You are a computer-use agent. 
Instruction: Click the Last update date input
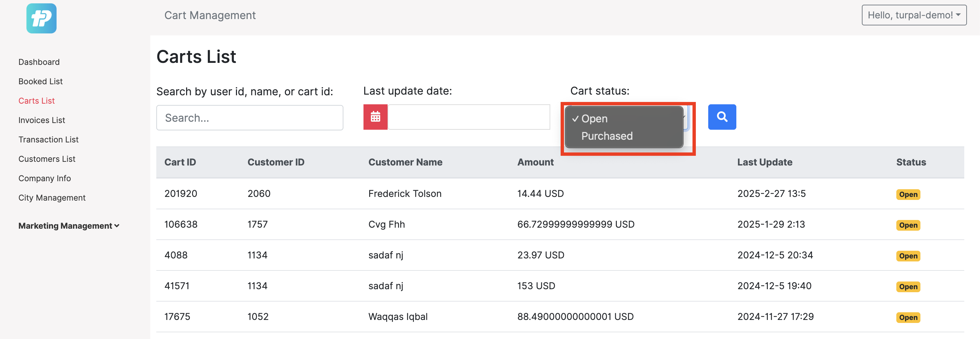[x=469, y=117]
